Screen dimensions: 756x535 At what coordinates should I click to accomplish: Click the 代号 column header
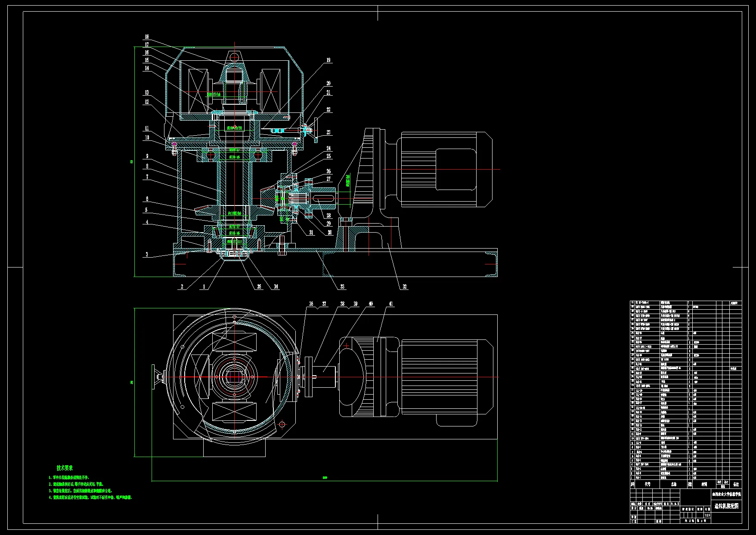(x=648, y=485)
